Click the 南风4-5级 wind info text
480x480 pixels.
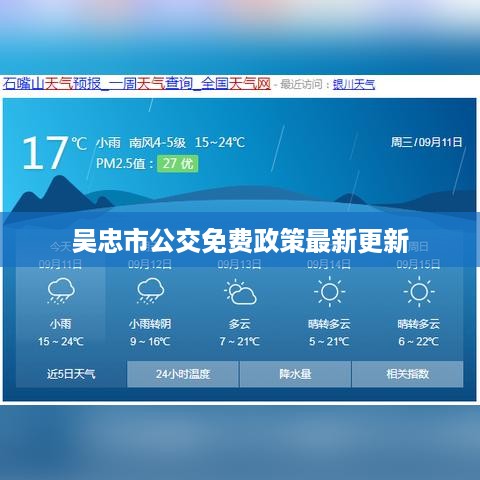pos(157,143)
